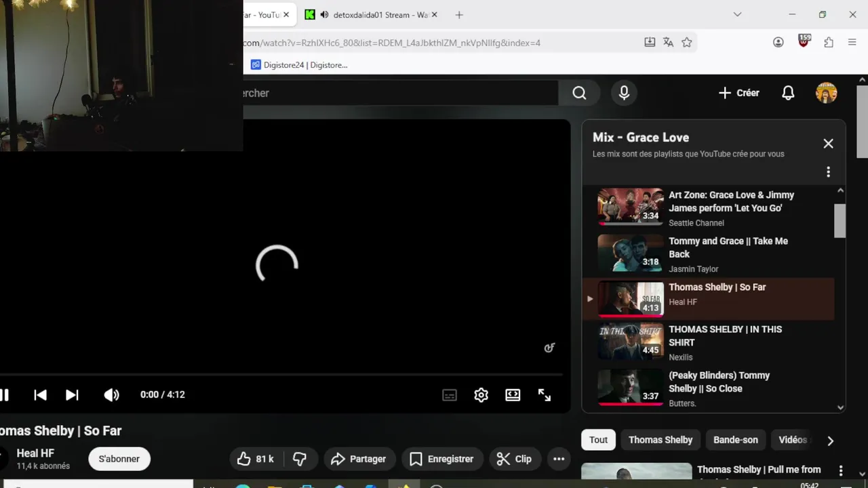Save video with Enregistrer button

tap(442, 459)
